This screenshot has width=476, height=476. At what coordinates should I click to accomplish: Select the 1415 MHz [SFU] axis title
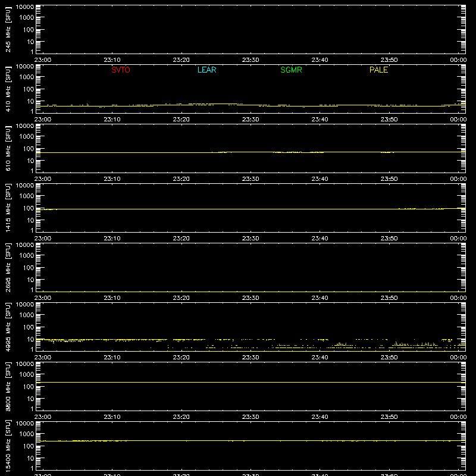click(8, 208)
